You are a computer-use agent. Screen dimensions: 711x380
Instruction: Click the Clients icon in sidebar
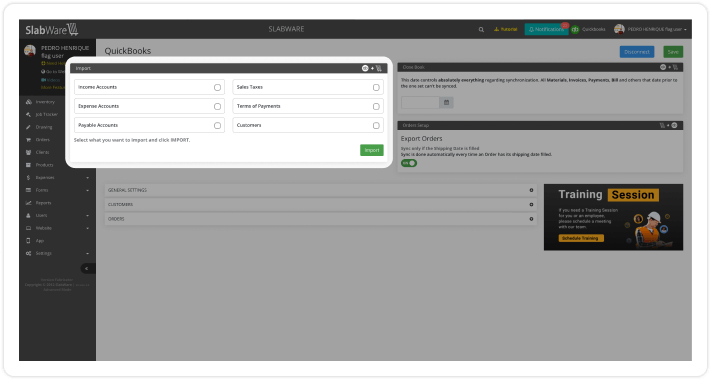click(29, 152)
